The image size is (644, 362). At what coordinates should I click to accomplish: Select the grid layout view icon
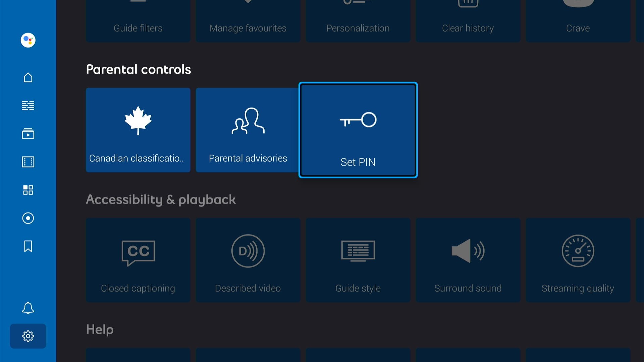(28, 190)
